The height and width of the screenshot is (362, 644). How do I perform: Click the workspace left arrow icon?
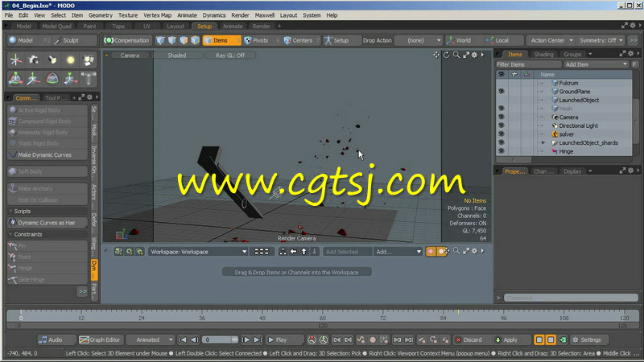click(293, 252)
